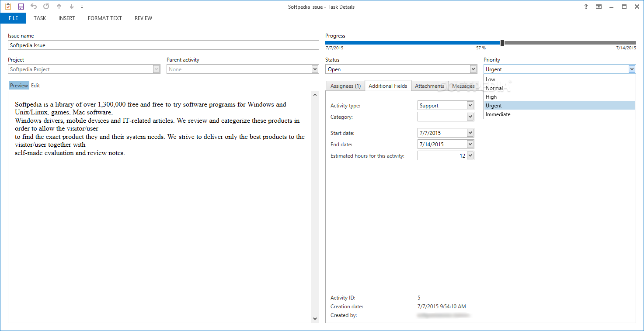The height and width of the screenshot is (331, 644).
Task: Click the filled blue part of Progress bar
Action: click(x=413, y=43)
